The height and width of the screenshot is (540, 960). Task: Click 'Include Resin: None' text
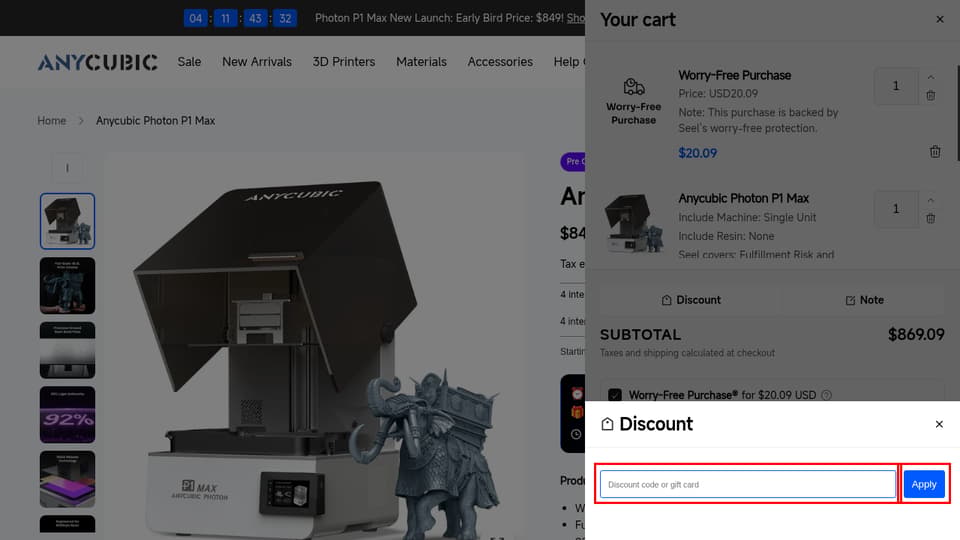(726, 236)
